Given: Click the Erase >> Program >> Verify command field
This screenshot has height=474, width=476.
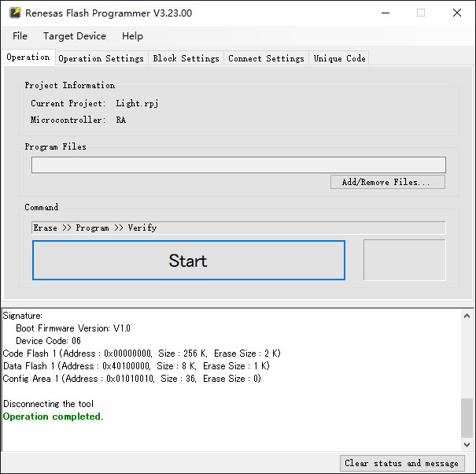Looking at the screenshot, I should click(x=238, y=228).
